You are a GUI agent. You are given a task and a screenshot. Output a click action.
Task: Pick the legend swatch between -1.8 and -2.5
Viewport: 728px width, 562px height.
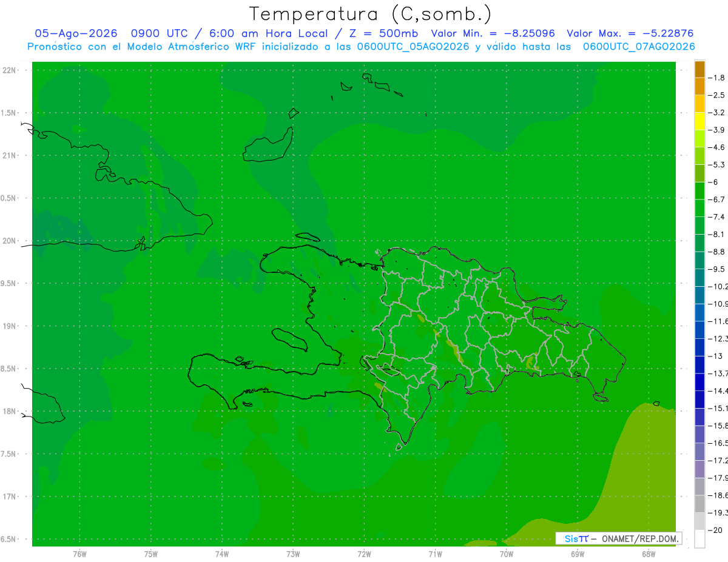(x=699, y=87)
